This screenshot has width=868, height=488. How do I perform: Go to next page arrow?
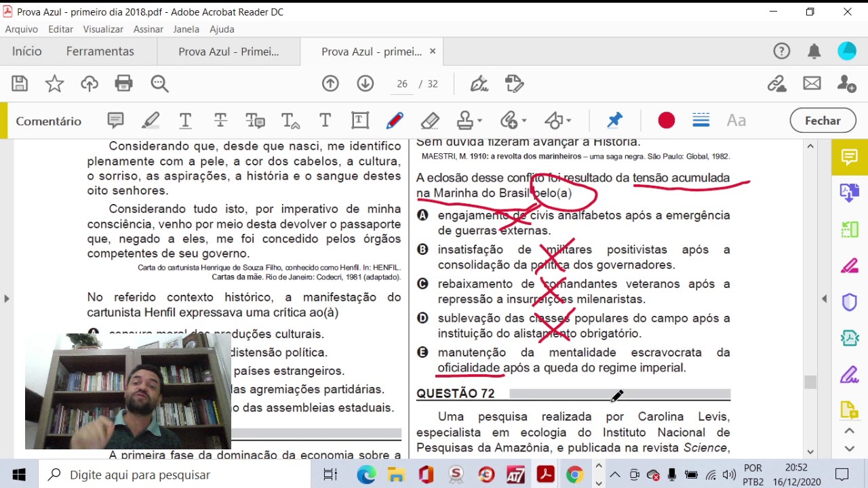pyautogui.click(x=366, y=83)
